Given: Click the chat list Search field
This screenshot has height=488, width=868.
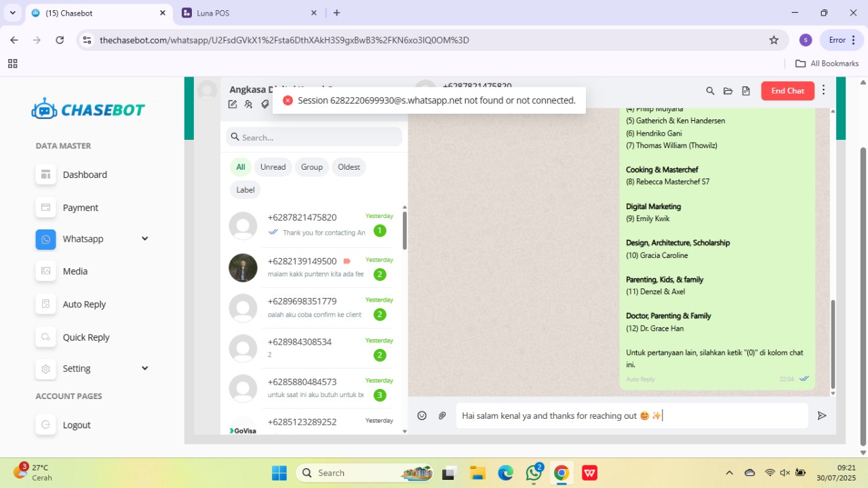Looking at the screenshot, I should [319, 137].
